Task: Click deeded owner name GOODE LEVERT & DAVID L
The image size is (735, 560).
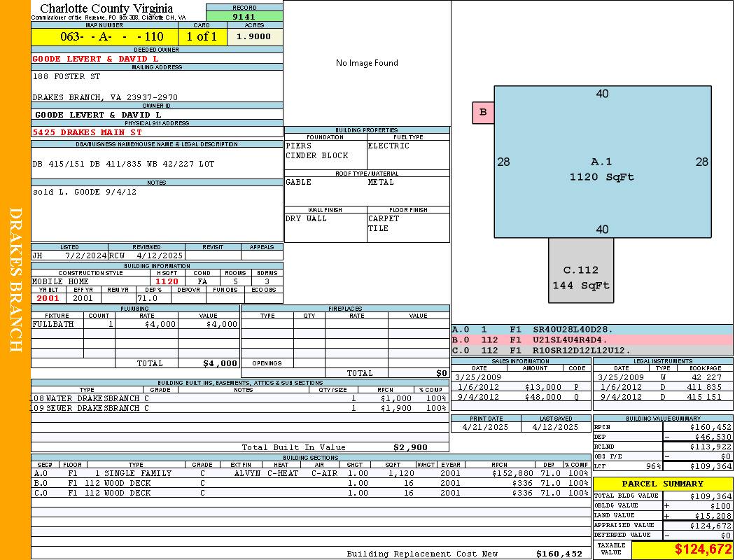Action: click(95, 59)
